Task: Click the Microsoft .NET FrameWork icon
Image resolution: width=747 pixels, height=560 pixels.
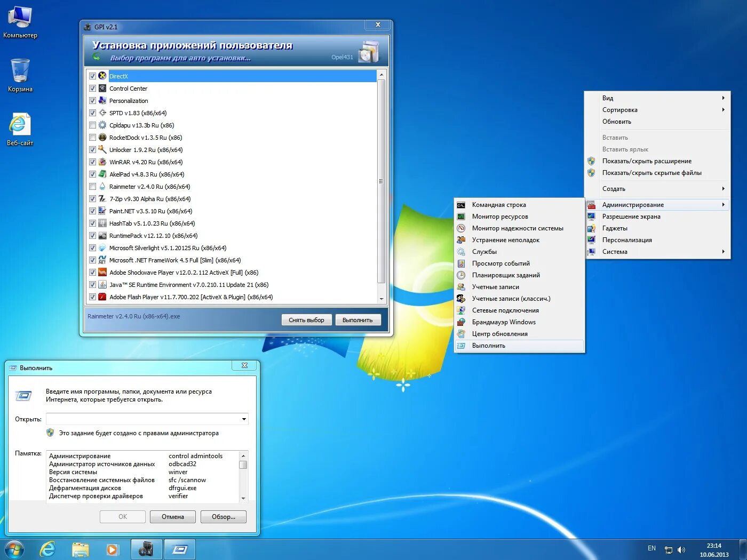Action: coord(102,260)
